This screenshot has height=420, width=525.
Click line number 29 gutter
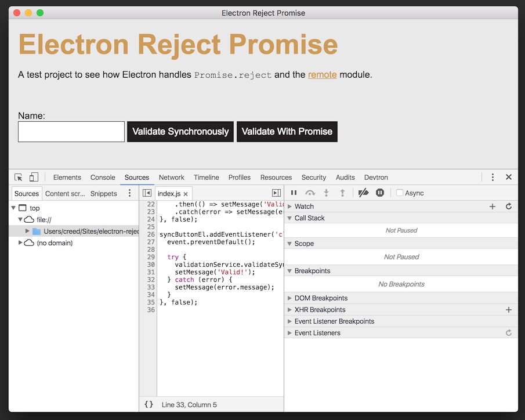[x=151, y=257]
